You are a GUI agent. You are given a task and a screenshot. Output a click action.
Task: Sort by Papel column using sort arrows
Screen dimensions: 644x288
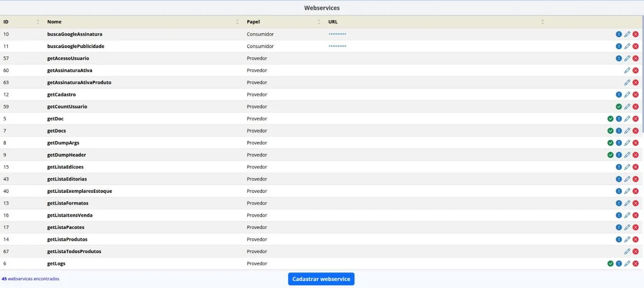click(319, 22)
